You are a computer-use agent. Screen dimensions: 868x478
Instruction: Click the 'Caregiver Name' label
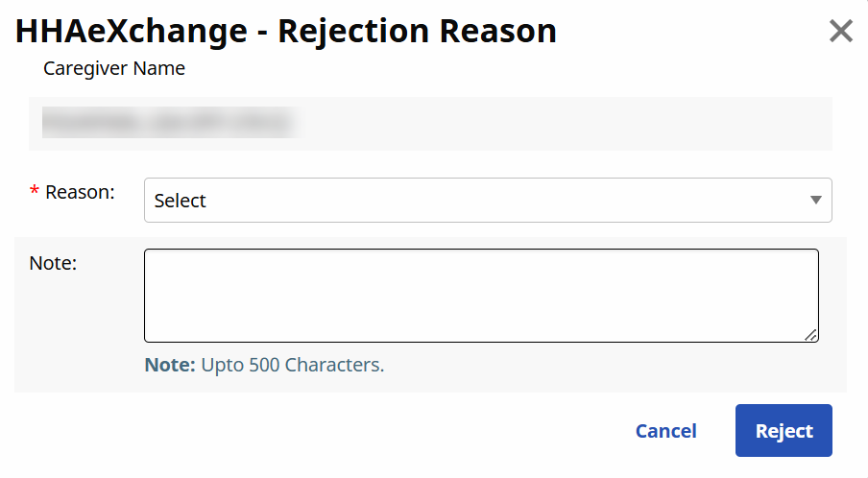tap(114, 69)
